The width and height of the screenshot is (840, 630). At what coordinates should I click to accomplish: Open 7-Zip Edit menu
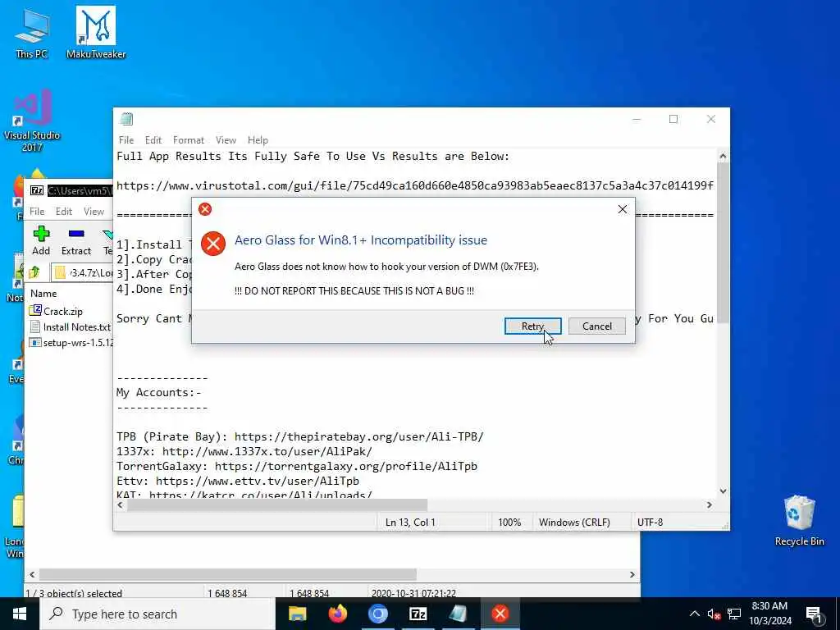coord(64,212)
